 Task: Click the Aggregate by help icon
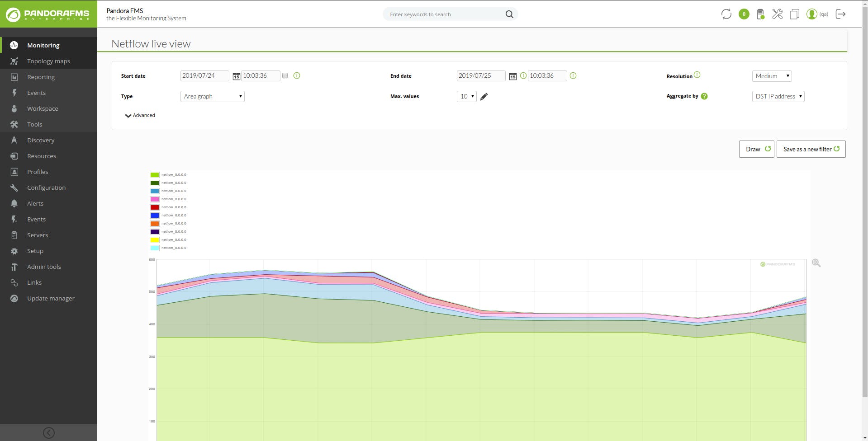click(x=704, y=96)
